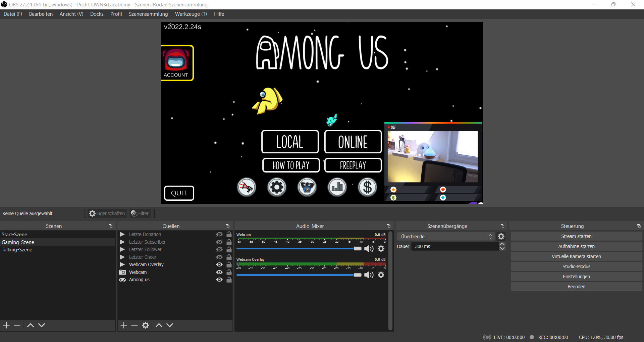Increase Dauer value with up arrow
644x342 pixels.
tap(502, 244)
